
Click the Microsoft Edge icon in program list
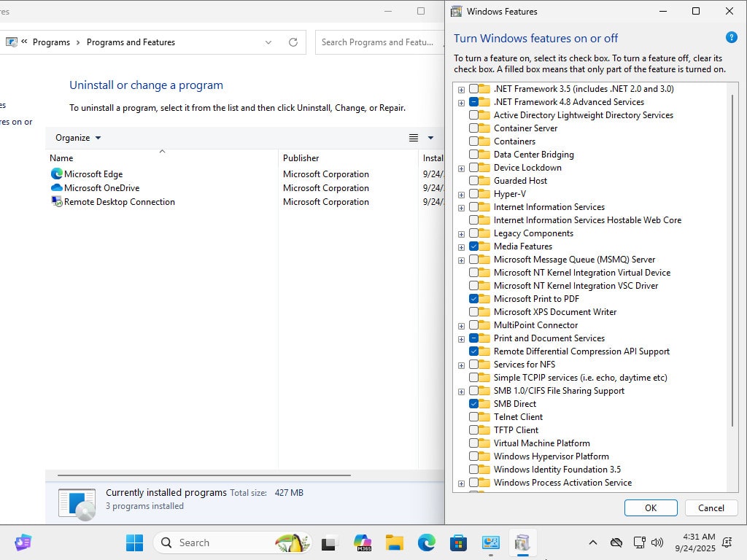(x=57, y=174)
